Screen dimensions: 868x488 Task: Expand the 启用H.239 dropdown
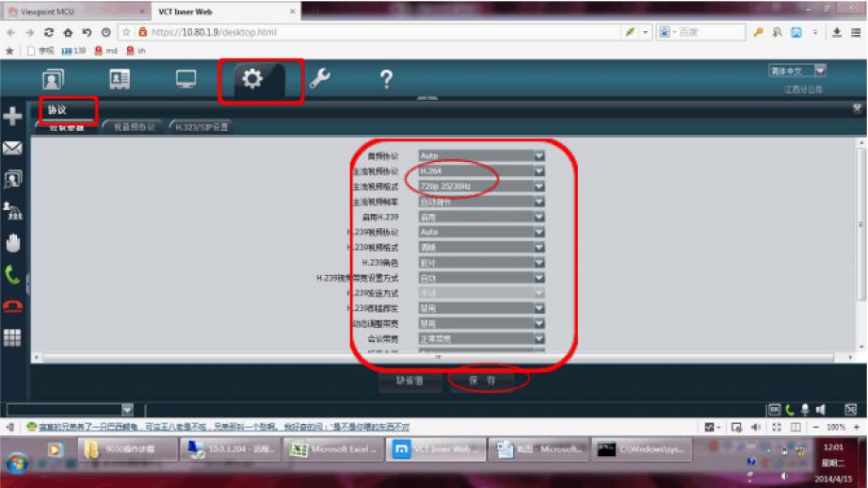pos(538,217)
